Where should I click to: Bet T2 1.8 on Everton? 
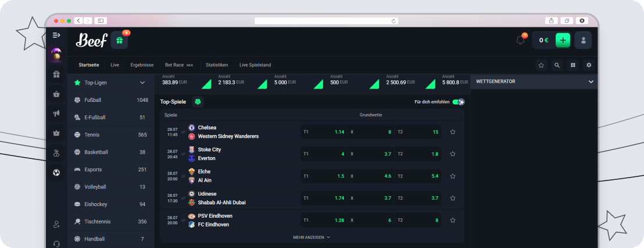tap(418, 154)
